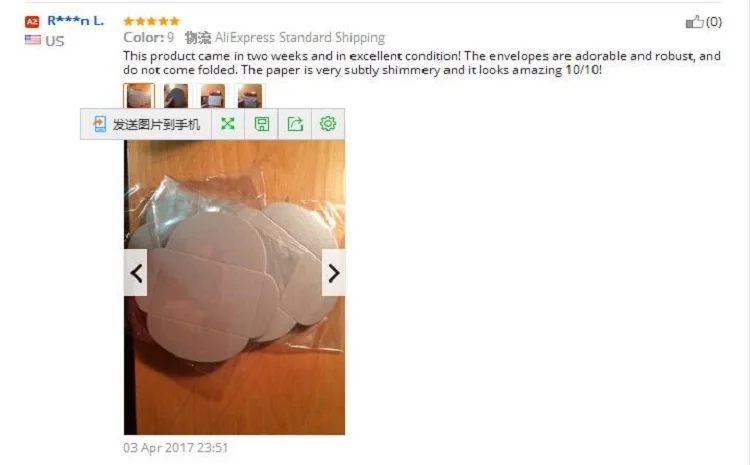Viewport: 750px width, 465px height.
Task: Select the third review thumbnail
Action: (212, 96)
